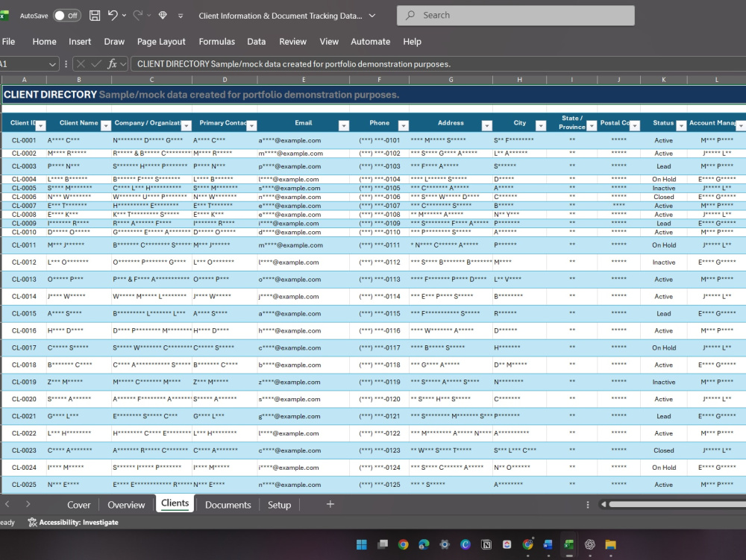Open the Insert ribbon tab
This screenshot has width=746, height=560.
pos(80,42)
